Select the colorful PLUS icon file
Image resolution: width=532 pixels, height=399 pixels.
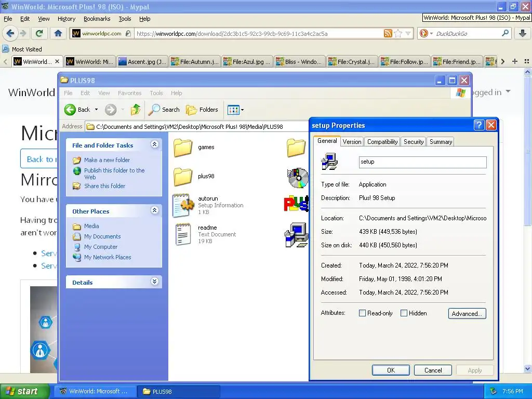click(296, 204)
